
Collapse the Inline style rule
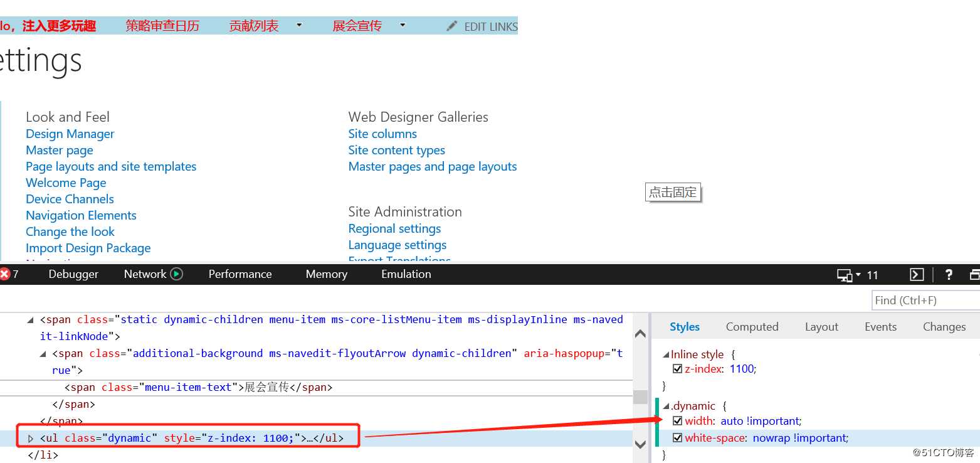coord(666,354)
